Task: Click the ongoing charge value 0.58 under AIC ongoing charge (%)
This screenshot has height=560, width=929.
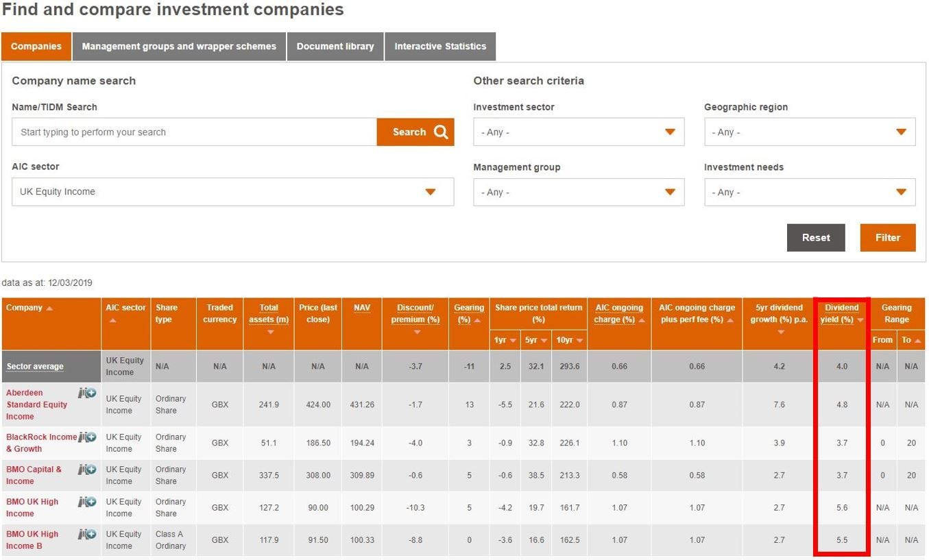Action: [619, 476]
